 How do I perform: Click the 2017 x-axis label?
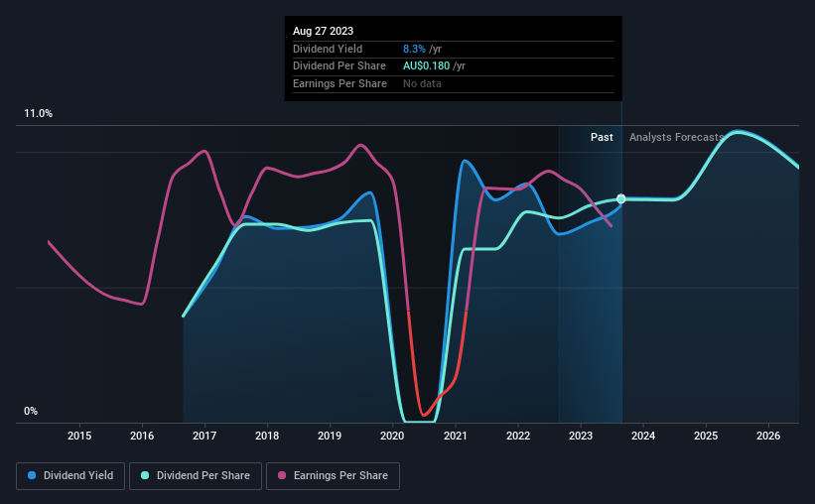204,436
